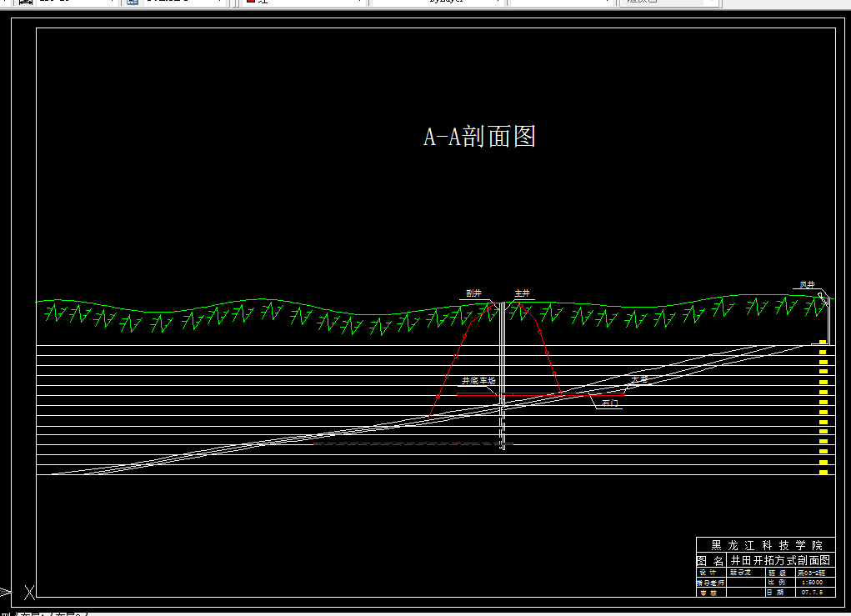Screen dimensions: 851x616
Task: Select the red dashed line below main shaft
Action: coord(413,444)
